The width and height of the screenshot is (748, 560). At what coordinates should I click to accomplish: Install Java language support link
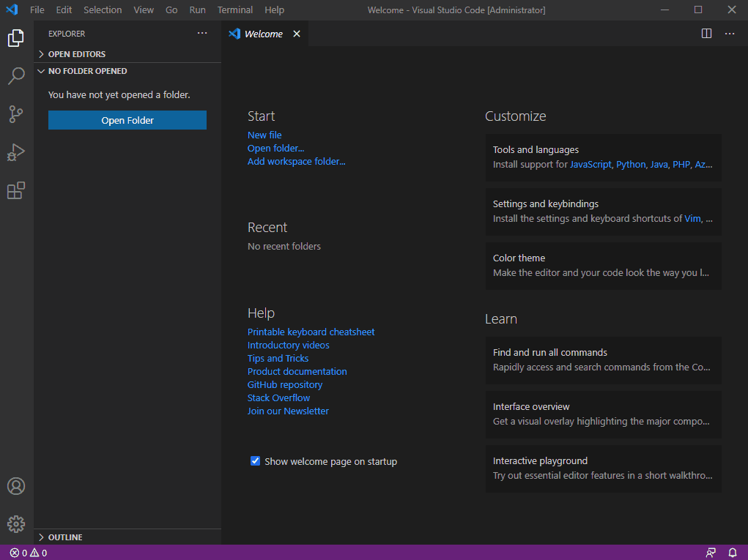click(x=659, y=165)
